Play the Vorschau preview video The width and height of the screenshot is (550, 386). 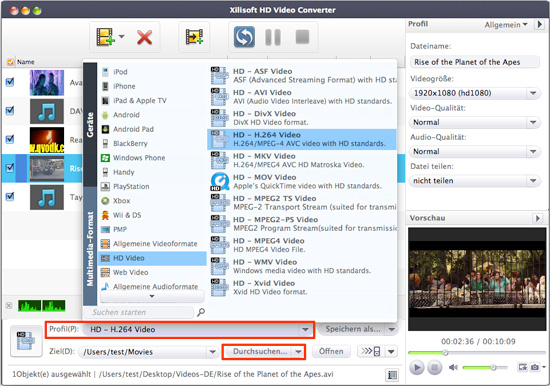(x=417, y=367)
